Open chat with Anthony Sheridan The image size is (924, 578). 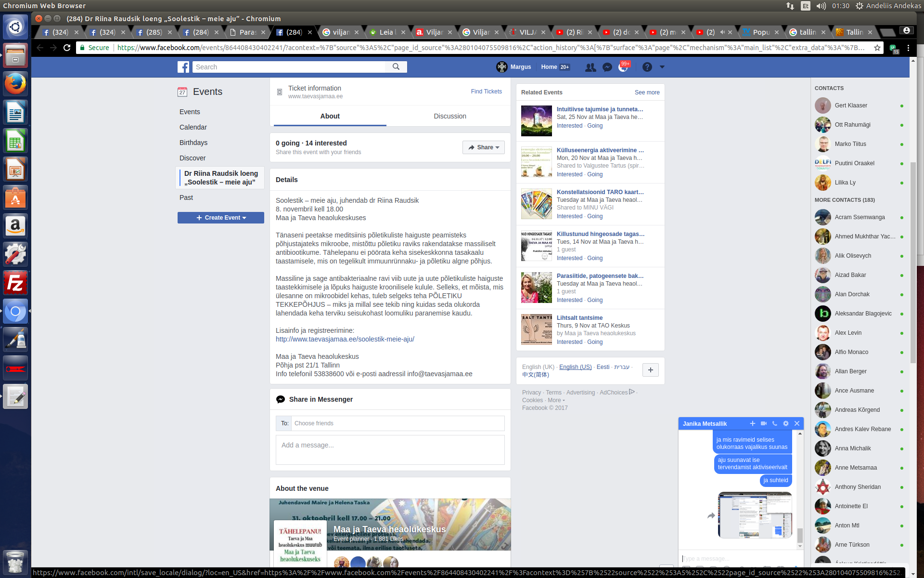point(859,487)
